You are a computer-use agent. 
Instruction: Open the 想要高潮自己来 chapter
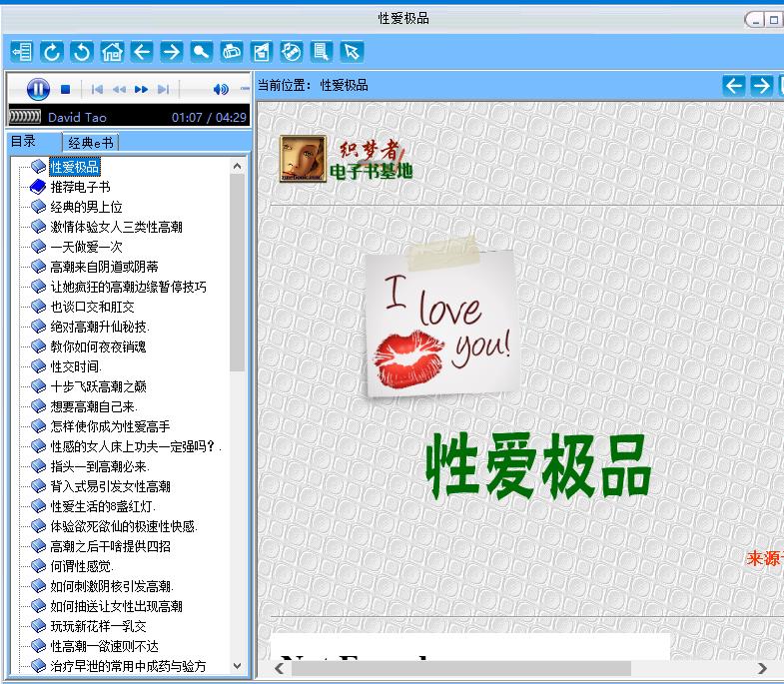[94, 406]
